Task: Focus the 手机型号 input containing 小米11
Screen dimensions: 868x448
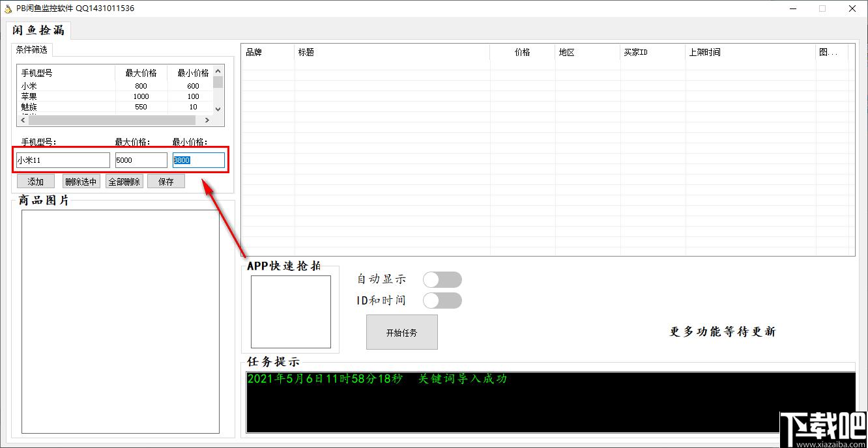Action: coord(63,160)
